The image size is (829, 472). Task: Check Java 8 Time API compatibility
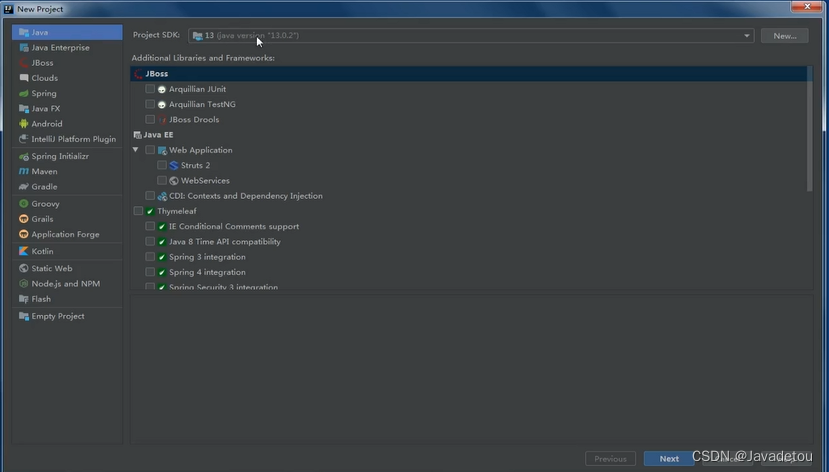(150, 242)
